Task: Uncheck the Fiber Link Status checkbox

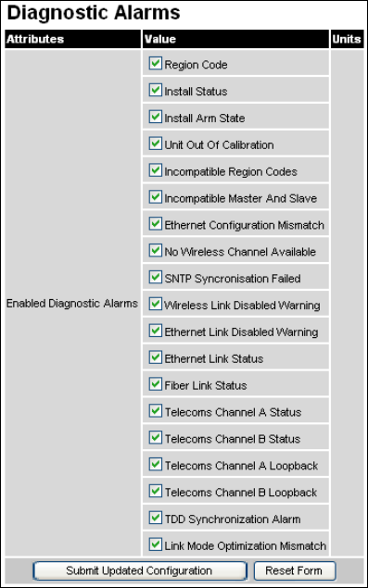Action: click(x=155, y=384)
